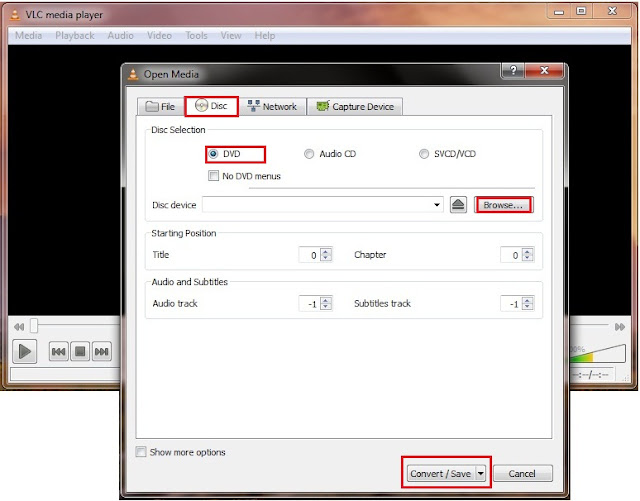Open the Video menu

159,36
